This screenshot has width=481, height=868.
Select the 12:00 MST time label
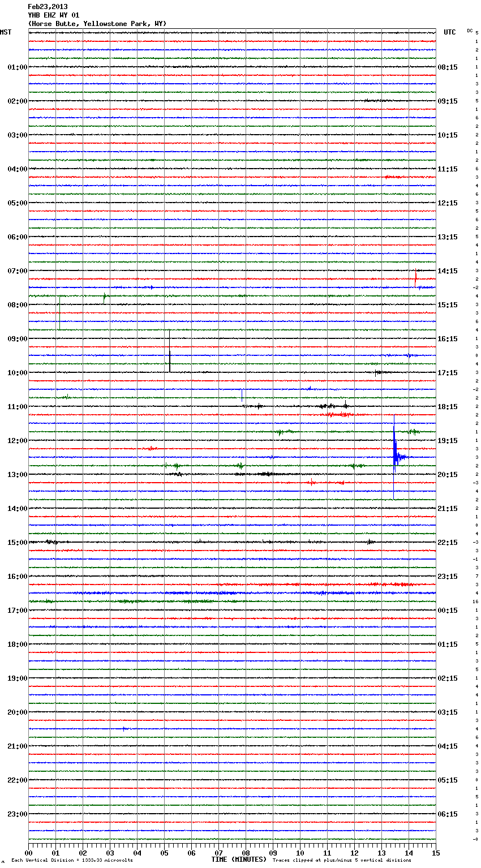click(x=17, y=441)
